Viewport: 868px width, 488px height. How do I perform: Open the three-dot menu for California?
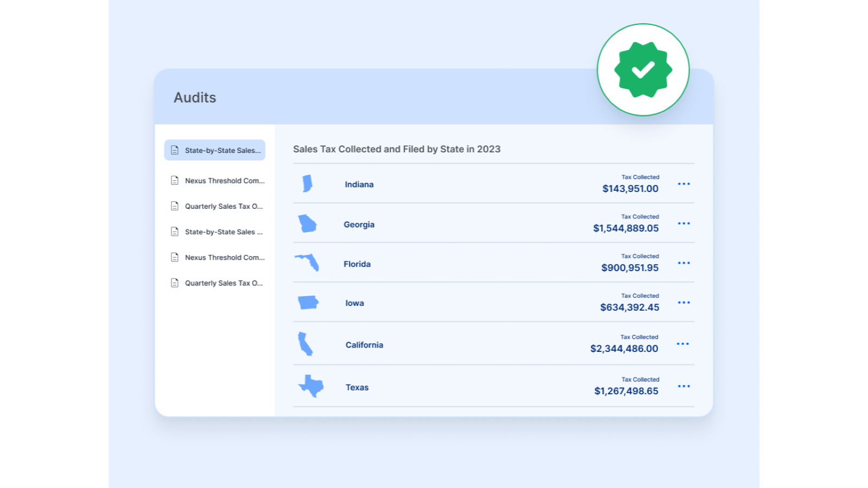tap(682, 344)
